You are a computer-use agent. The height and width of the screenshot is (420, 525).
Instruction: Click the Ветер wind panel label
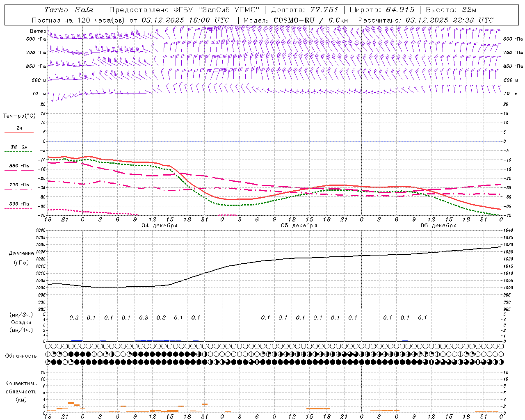[x=38, y=31]
